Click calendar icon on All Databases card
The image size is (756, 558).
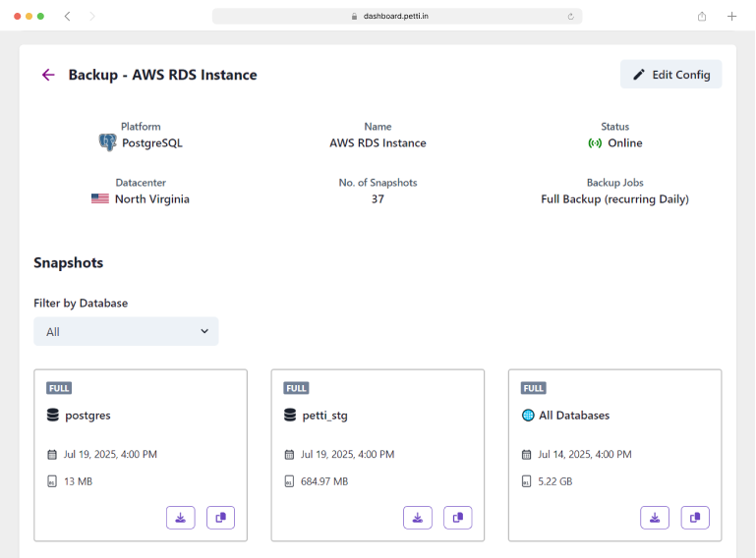click(527, 455)
